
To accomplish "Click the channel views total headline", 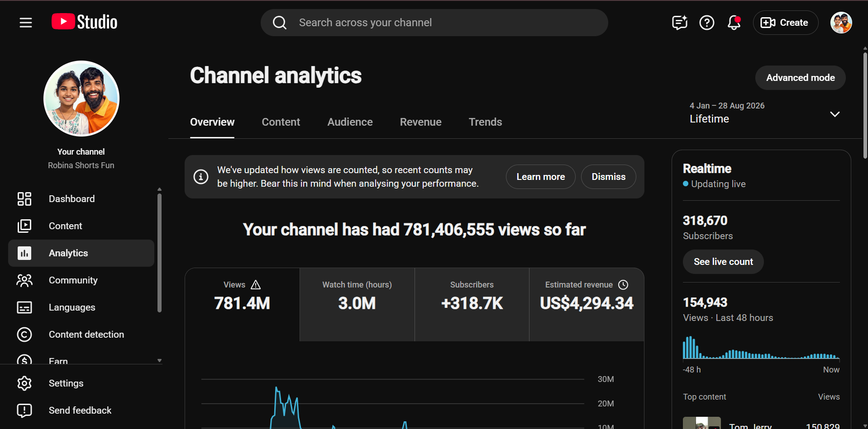I will pyautogui.click(x=415, y=230).
